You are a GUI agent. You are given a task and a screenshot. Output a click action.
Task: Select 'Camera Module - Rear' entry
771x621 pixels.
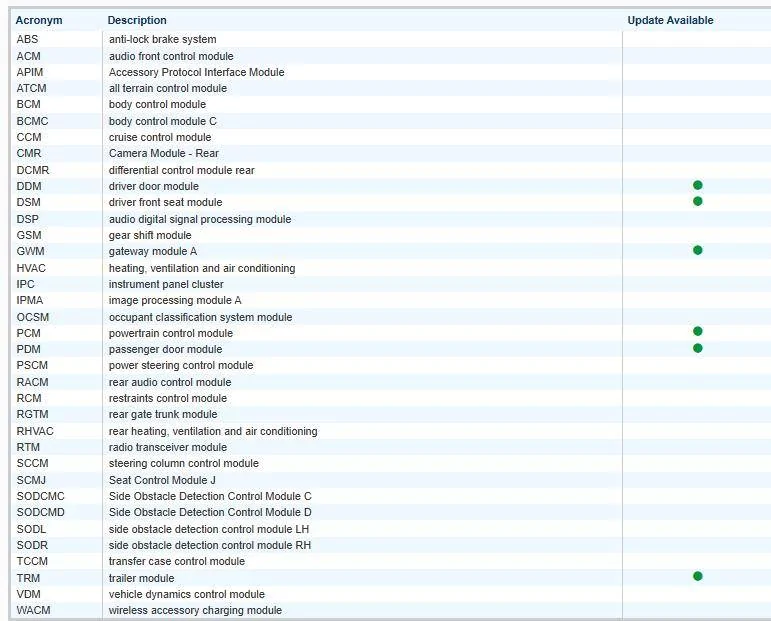[163, 154]
